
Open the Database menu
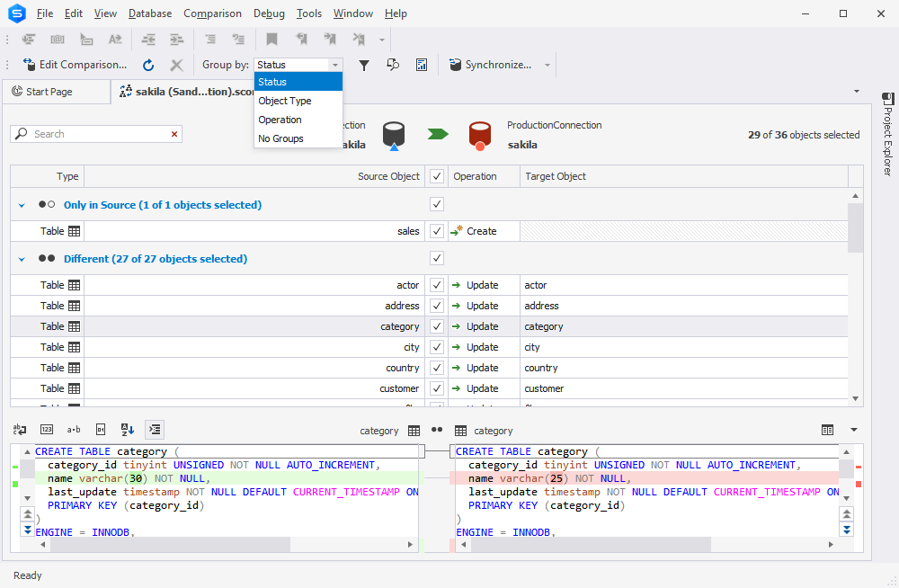150,13
